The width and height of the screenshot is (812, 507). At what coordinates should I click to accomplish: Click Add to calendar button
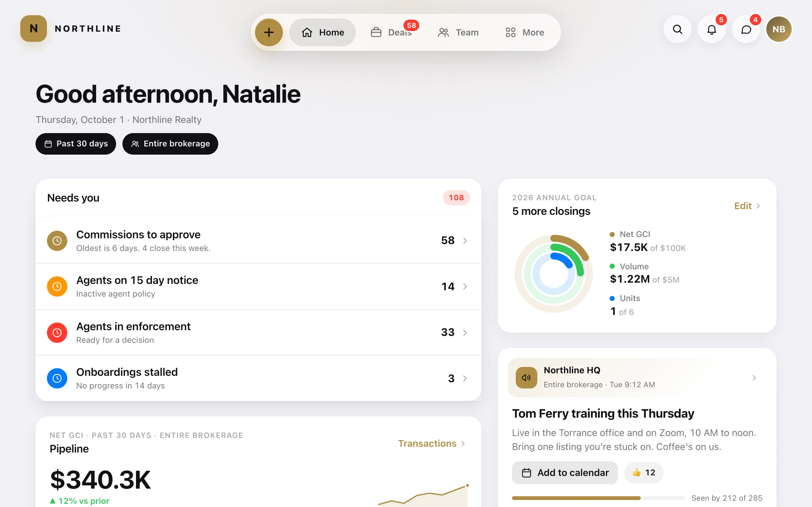pyautogui.click(x=565, y=472)
